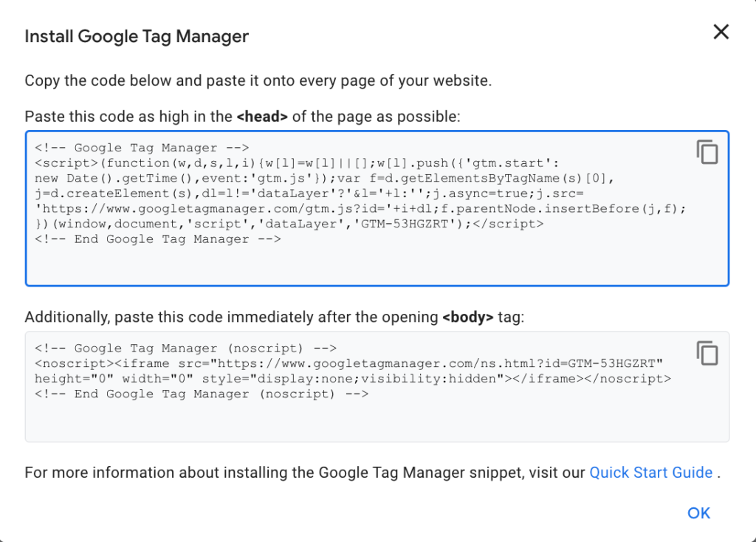Screen dimensions: 756x542
Task: Open the Quick Start Guide link
Action: coord(650,473)
